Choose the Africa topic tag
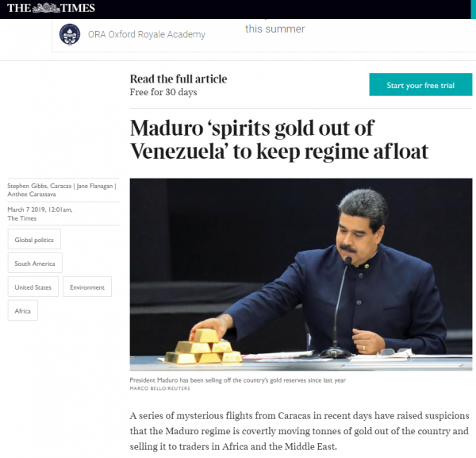The height and width of the screenshot is (458, 476). pos(23,310)
